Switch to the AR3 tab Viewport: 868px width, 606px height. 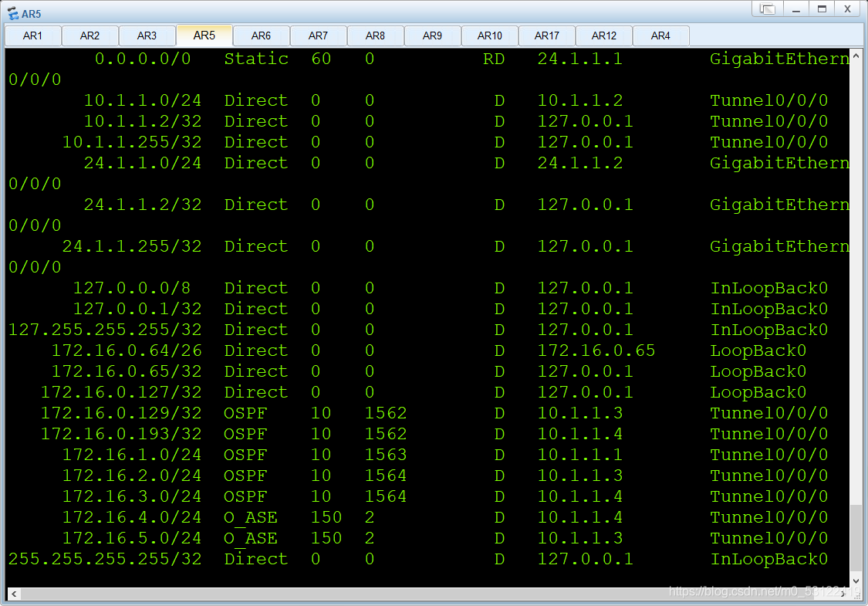tap(147, 36)
